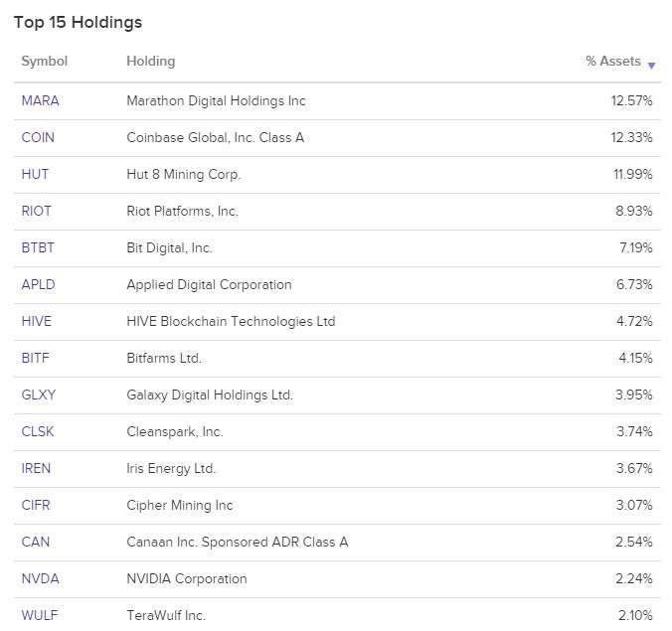Screen dimensions: 672x631
Task: Click the Symbol column header
Action: [x=45, y=61]
